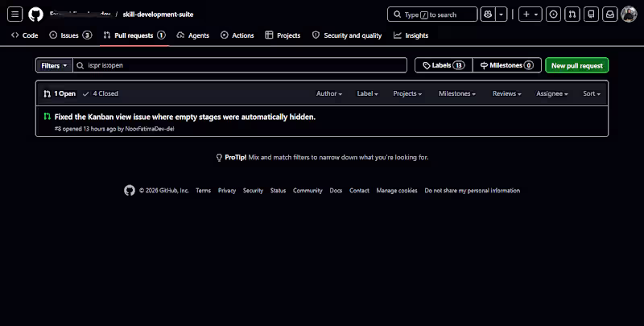Open the Docs footer link

point(336,191)
